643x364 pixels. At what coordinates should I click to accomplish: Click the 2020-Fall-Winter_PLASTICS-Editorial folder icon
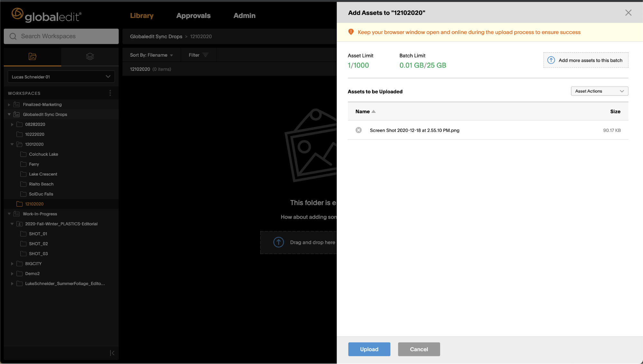click(19, 224)
